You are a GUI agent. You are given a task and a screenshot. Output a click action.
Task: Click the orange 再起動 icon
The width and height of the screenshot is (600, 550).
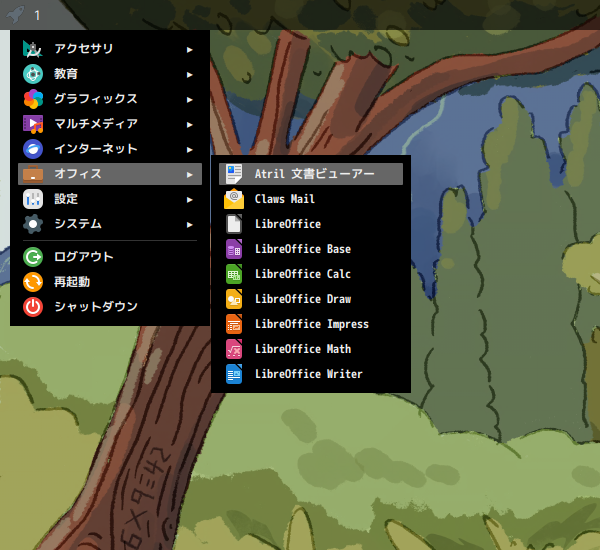[x=33, y=282]
